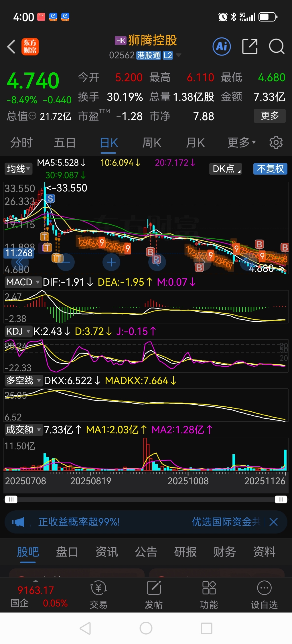The height and width of the screenshot is (644, 292).
Task: Open 功能 functions icon
Action: [209, 595]
